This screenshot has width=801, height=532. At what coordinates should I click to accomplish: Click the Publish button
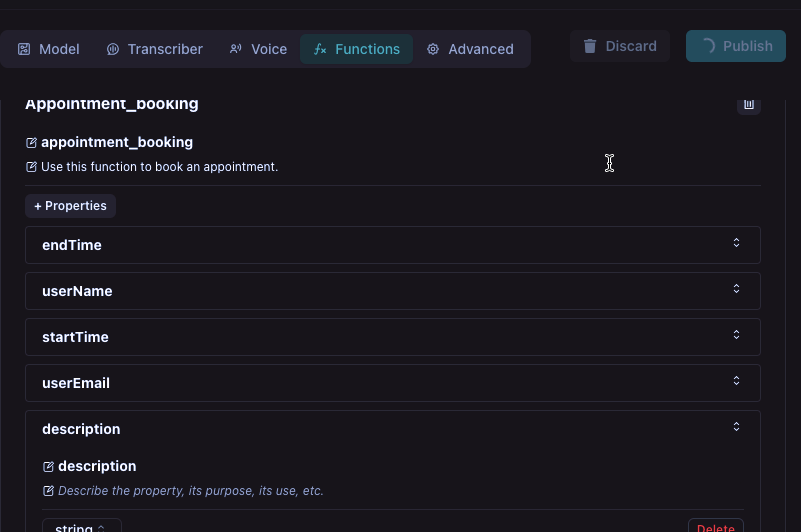click(736, 46)
